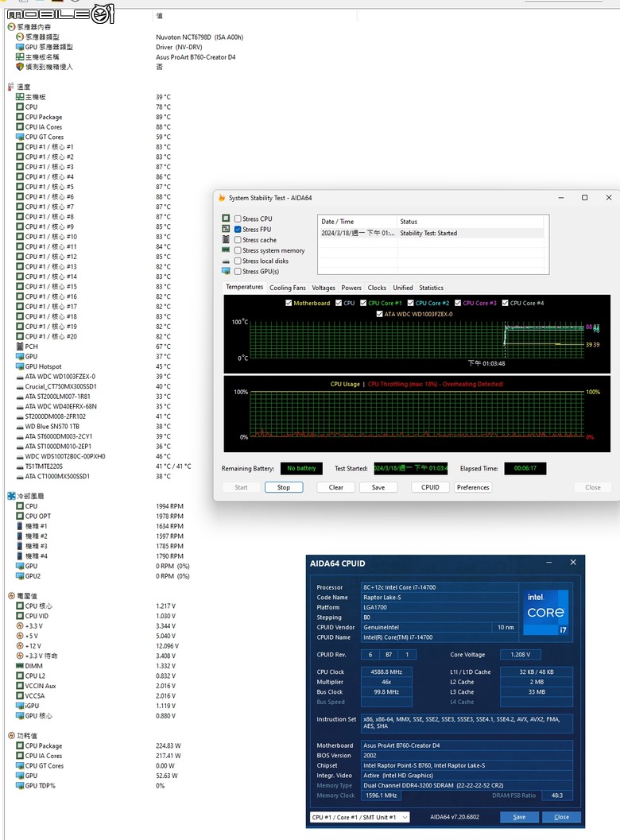Screen dimensions: 620x840
Task: Enable the Stress cache checkbox
Action: tap(238, 240)
